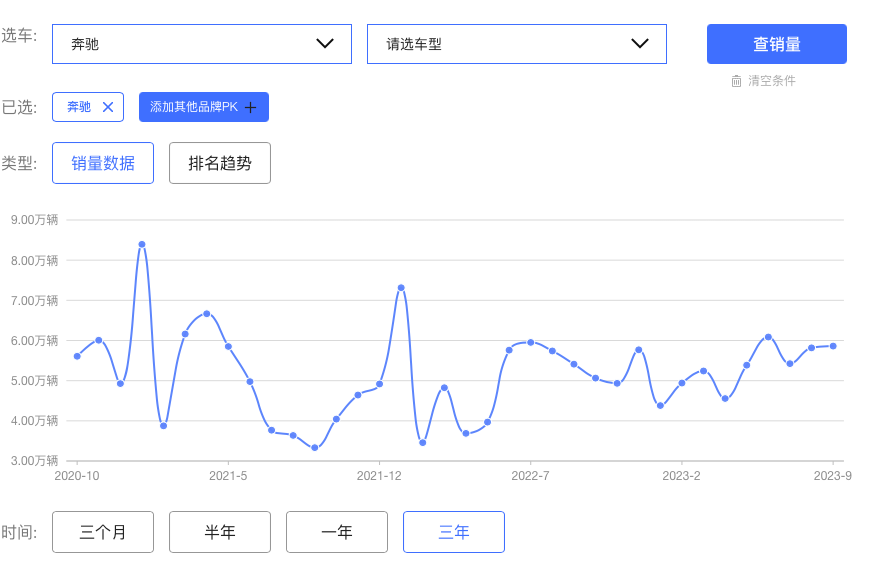Open the 奔驰 brand selection dropdown
886x573 pixels.
pyautogui.click(x=202, y=44)
